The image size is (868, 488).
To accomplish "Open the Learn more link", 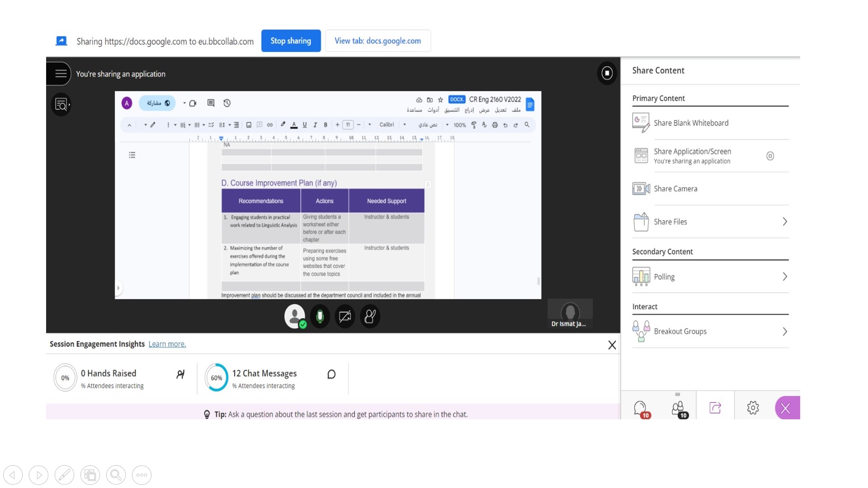I will (167, 344).
